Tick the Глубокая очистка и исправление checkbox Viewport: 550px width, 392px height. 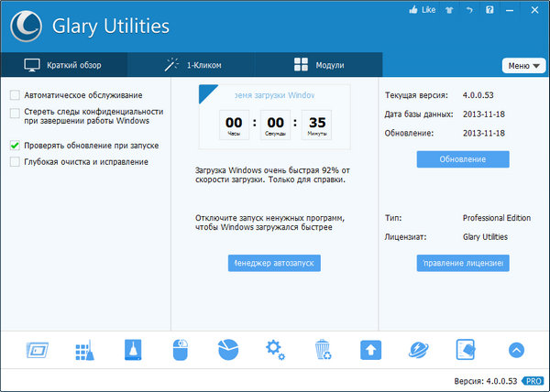pos(14,162)
